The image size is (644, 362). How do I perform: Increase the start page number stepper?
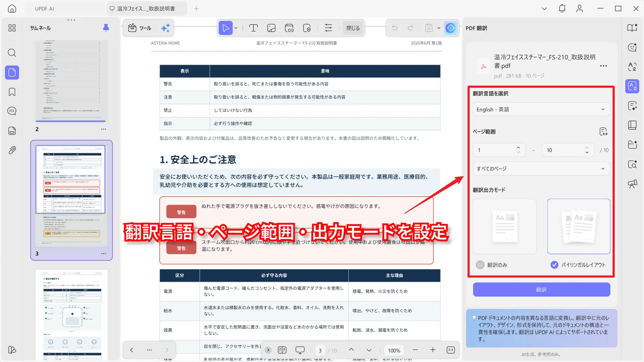pyautogui.click(x=518, y=147)
